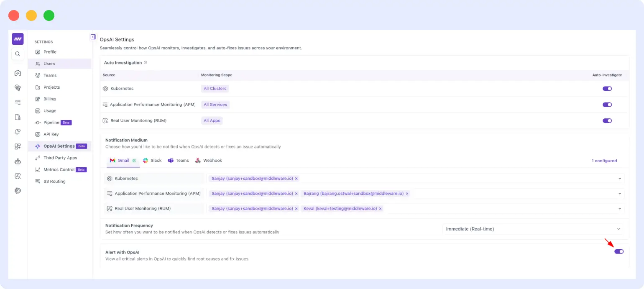Click the Billing icon in settings menu
The width and height of the screenshot is (644, 289).
(38, 99)
